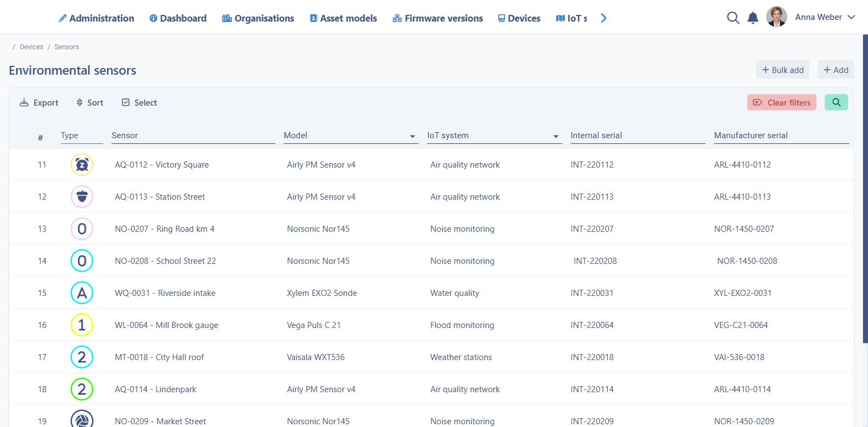Show more navigation items with right arrow
The width and height of the screenshot is (868, 427).
(604, 18)
